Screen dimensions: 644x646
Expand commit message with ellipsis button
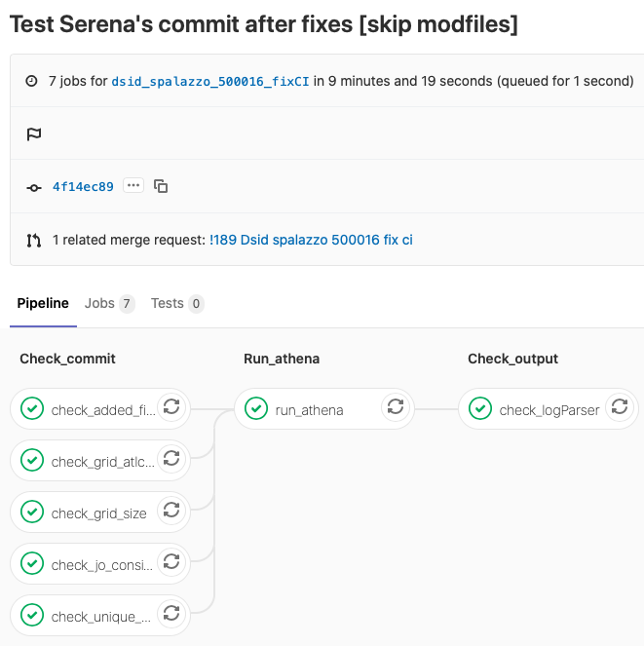pos(133,185)
